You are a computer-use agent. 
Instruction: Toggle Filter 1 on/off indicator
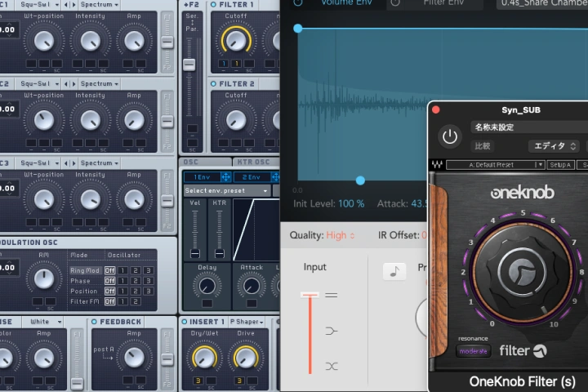click(x=213, y=5)
